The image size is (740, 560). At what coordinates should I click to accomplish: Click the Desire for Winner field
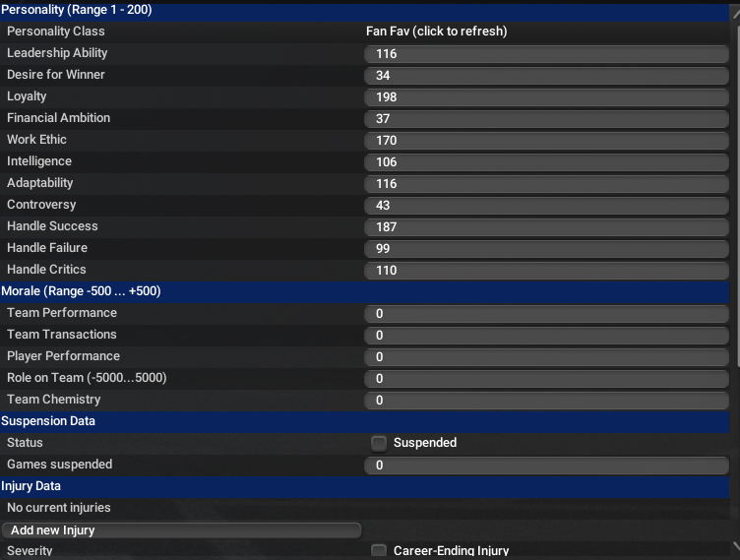point(546,76)
